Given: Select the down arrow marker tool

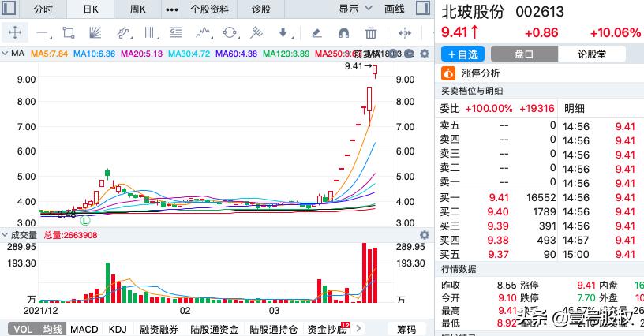Looking at the screenshot, I should 283,33.
